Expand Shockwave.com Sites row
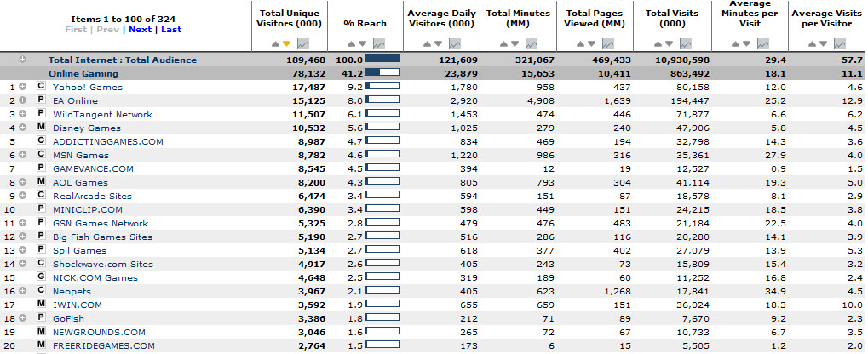868x354 pixels. click(23, 264)
